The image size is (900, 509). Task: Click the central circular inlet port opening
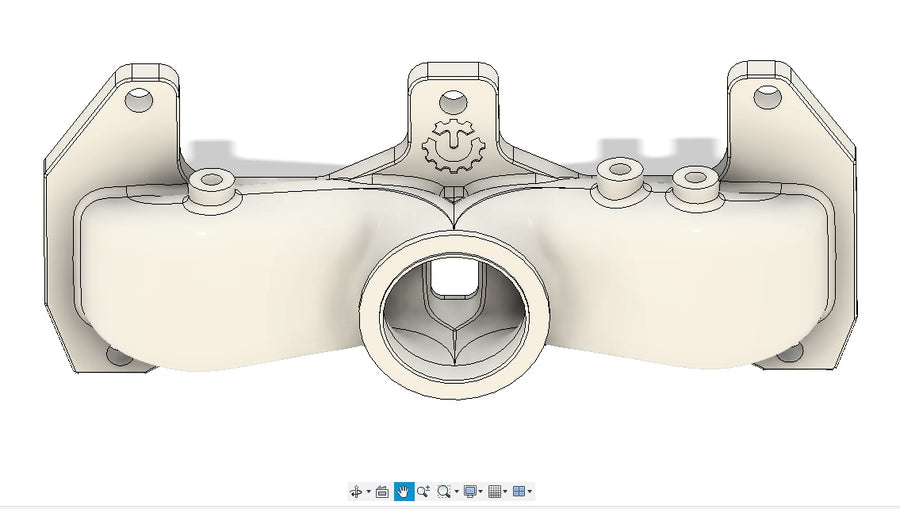pyautogui.click(x=453, y=311)
